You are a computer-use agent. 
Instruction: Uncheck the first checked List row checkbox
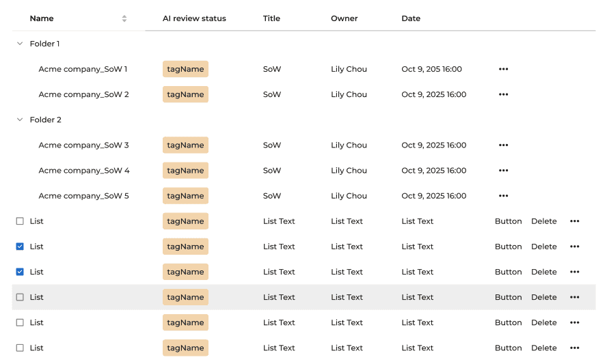20,247
